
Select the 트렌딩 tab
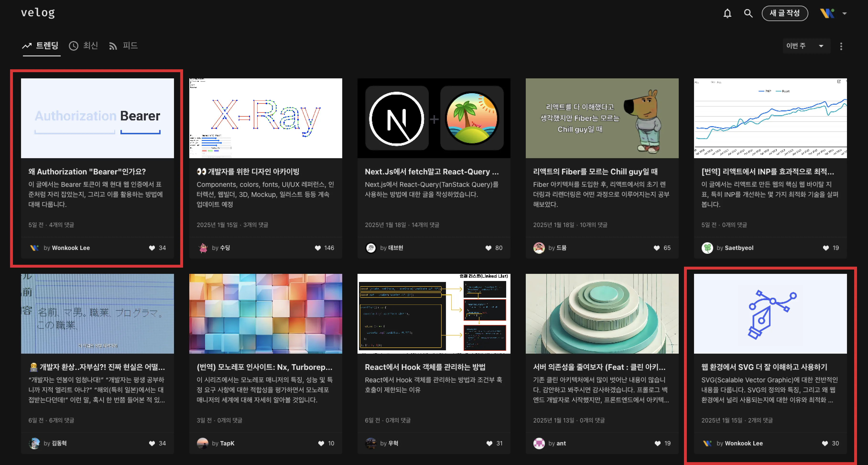click(41, 45)
